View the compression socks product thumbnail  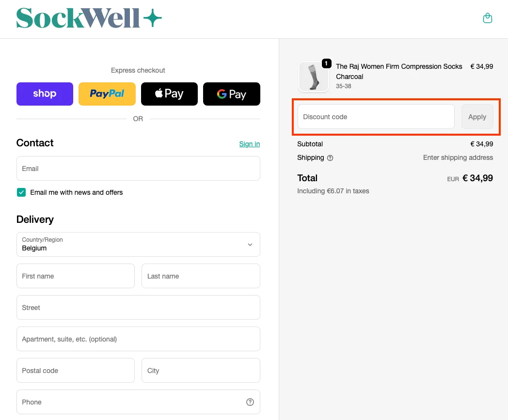(313, 76)
